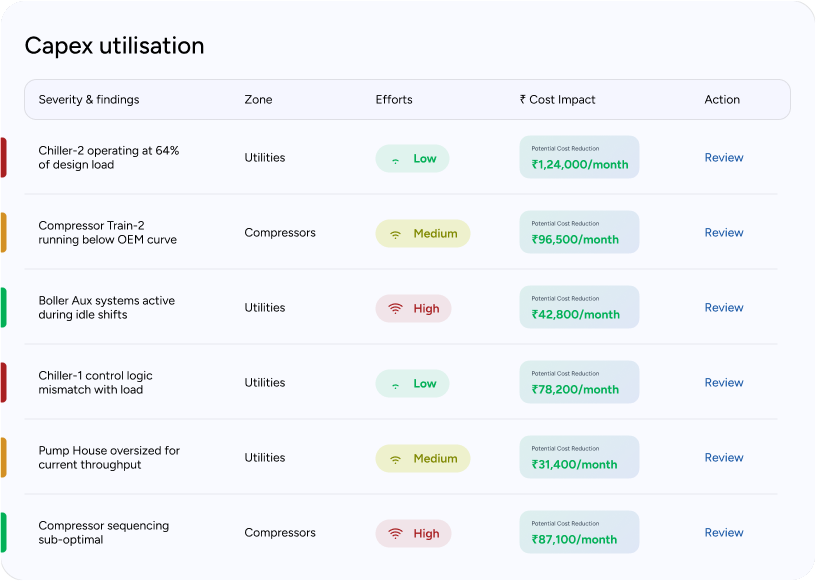Viewport: 816px width, 581px height.
Task: Click wifi icon in Boiler Aux High badge
Action: 395,309
